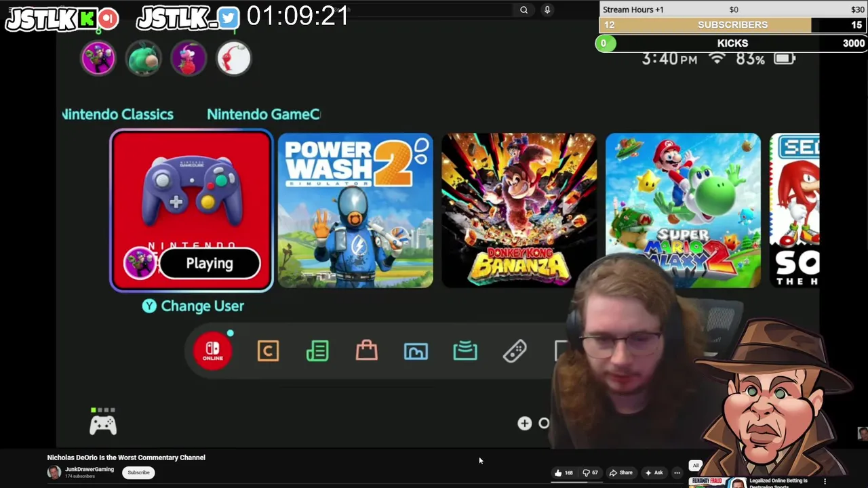Select the All filter chip
Image resolution: width=868 pixels, height=488 pixels.
695,466
